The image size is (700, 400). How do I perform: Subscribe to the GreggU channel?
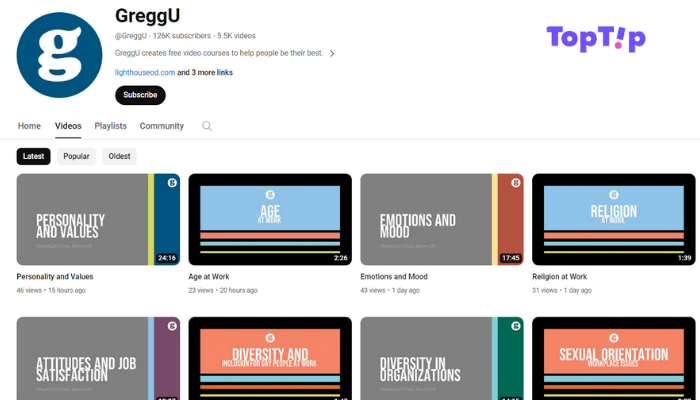(x=140, y=95)
